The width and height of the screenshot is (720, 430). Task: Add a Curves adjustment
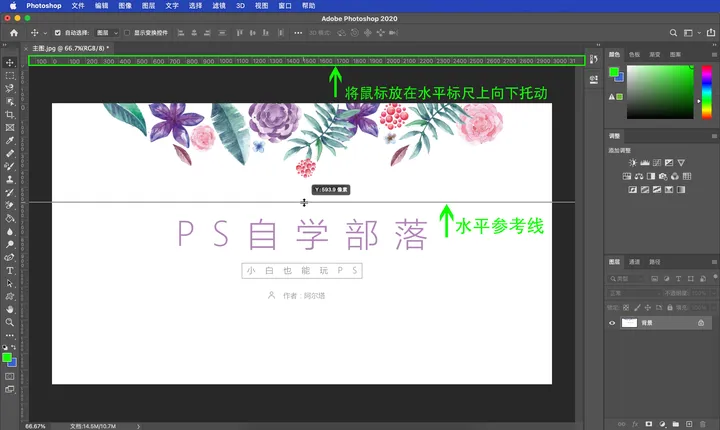657,163
